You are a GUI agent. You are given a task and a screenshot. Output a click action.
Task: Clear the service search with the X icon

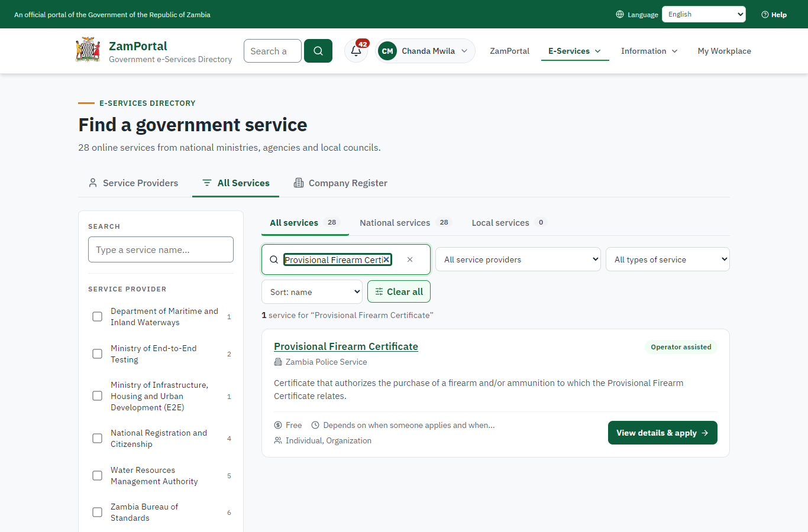[410, 259]
